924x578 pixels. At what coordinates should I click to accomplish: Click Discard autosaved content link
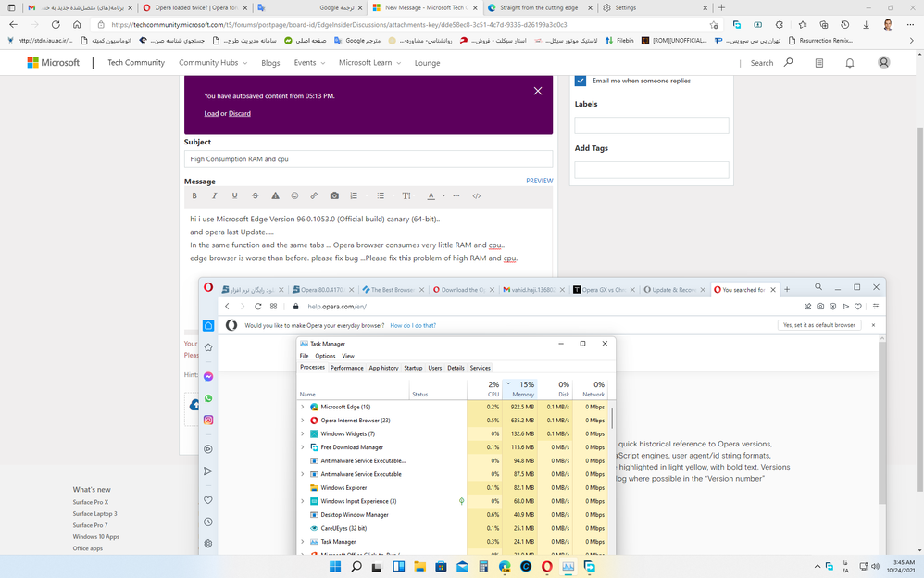point(239,113)
